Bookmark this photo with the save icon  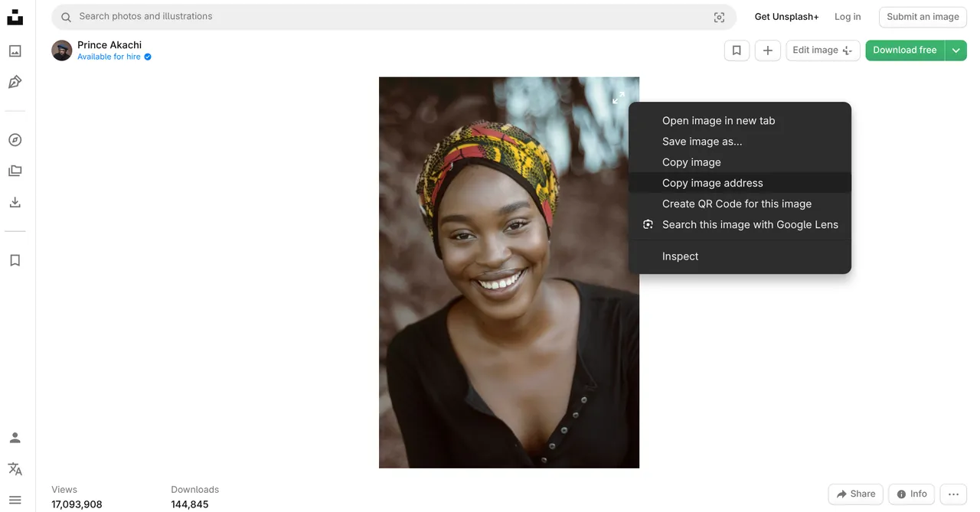737,50
